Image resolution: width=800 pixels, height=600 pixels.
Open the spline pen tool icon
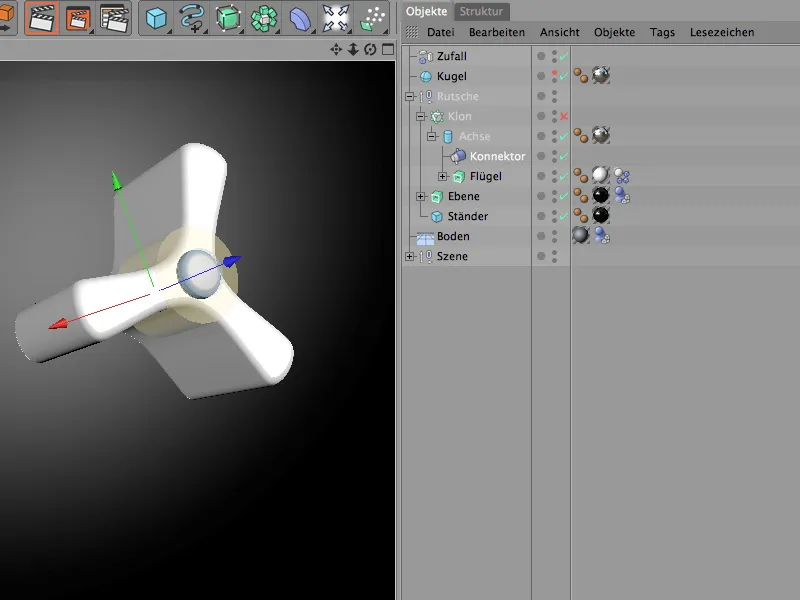(191, 18)
